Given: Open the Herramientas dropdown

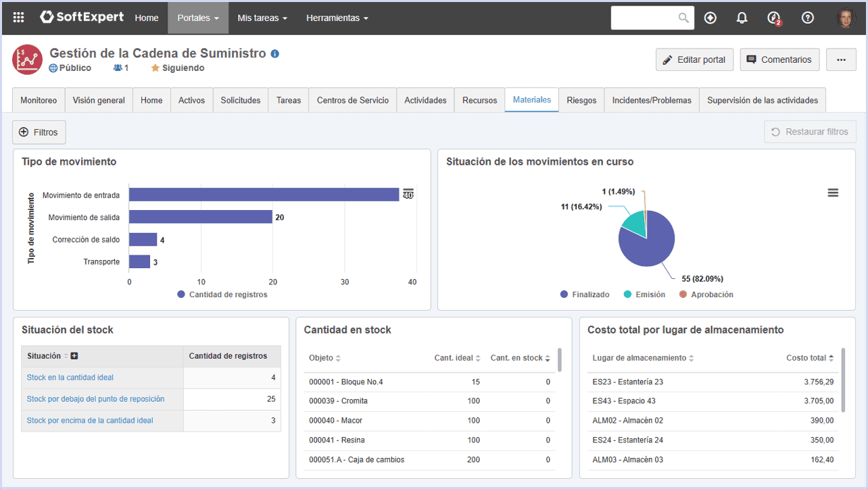Looking at the screenshot, I should pos(337,18).
